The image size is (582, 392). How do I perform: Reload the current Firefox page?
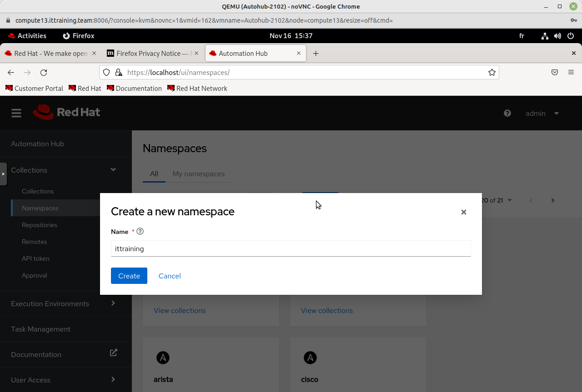pos(44,72)
